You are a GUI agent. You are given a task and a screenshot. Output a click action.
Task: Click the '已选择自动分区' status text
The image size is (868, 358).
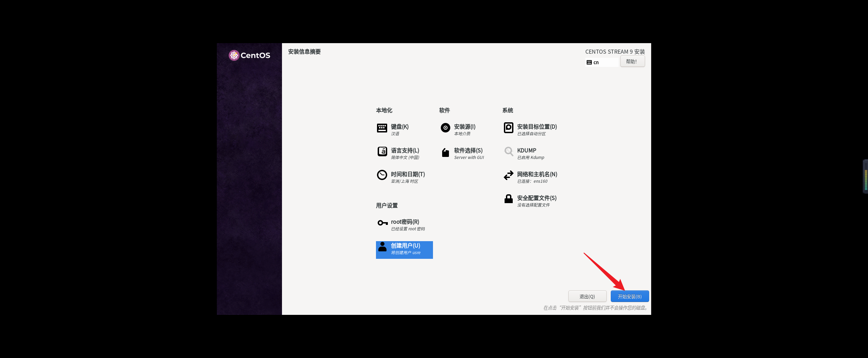click(531, 134)
